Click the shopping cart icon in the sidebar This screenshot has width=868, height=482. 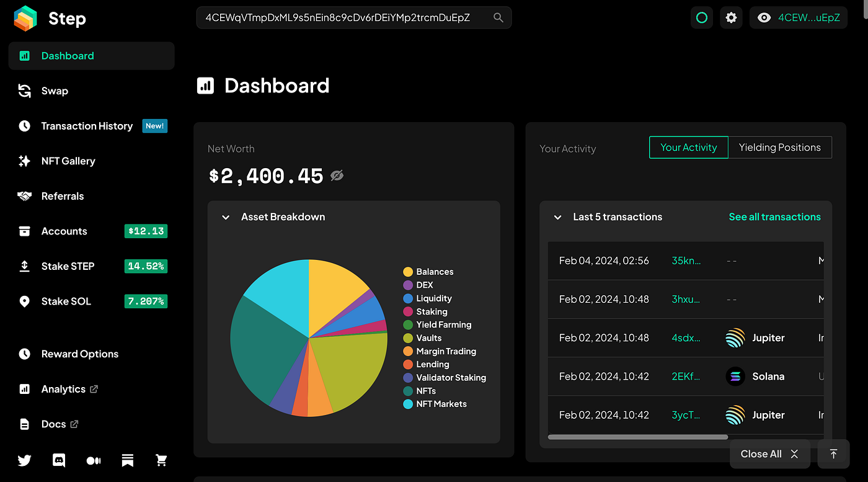pyautogui.click(x=161, y=460)
